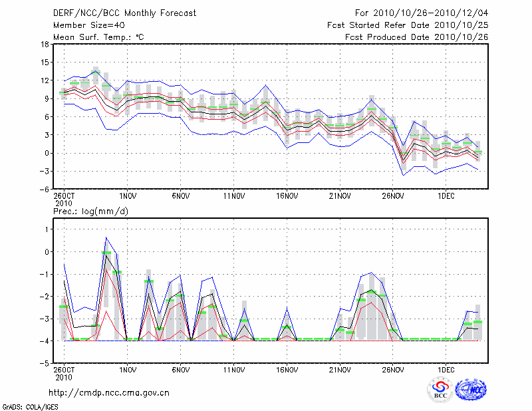Click 21NOV label under the temperature chart
Image resolution: width=532 pixels, height=411 pixels.
340,196
